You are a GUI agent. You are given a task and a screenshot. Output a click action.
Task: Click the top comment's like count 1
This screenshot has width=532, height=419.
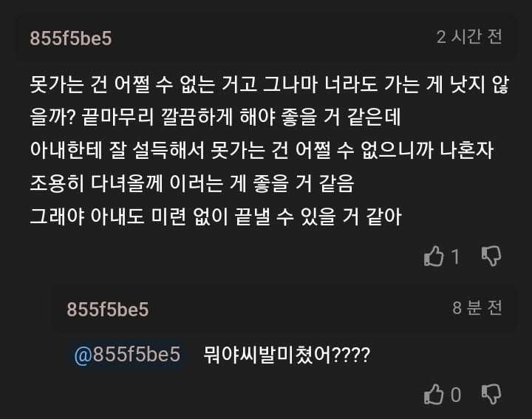pyautogui.click(x=455, y=257)
